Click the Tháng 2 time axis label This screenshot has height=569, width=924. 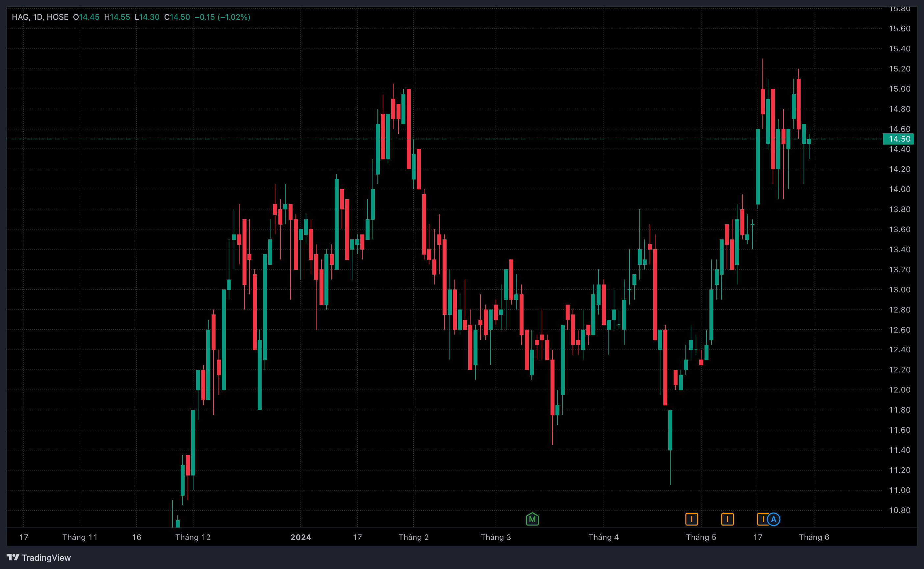pyautogui.click(x=414, y=537)
